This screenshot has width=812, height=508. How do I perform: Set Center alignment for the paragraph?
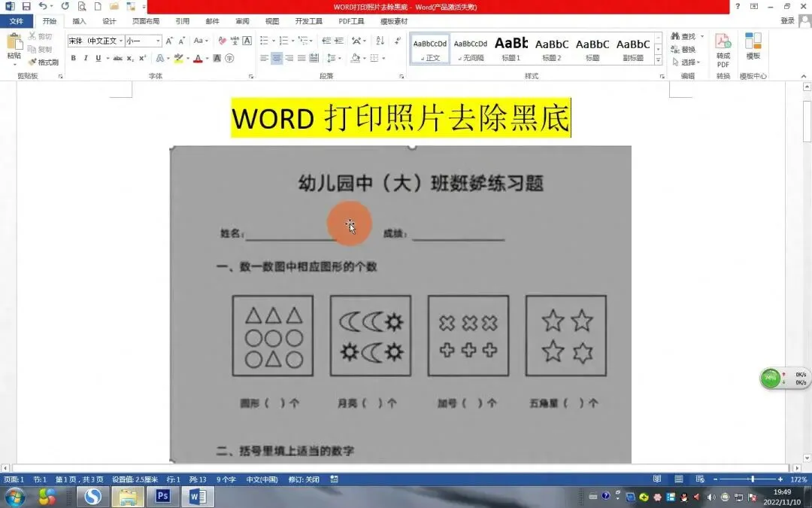click(277, 58)
